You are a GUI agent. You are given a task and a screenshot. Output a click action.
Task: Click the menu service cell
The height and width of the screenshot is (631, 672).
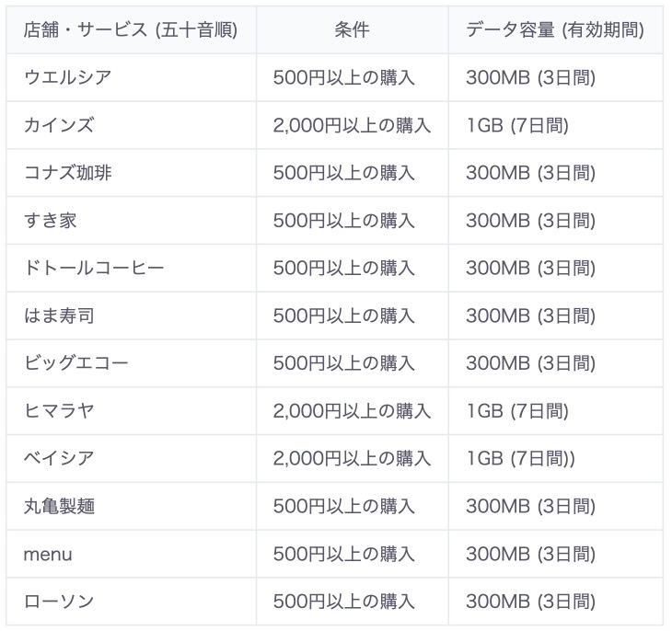tap(48, 554)
